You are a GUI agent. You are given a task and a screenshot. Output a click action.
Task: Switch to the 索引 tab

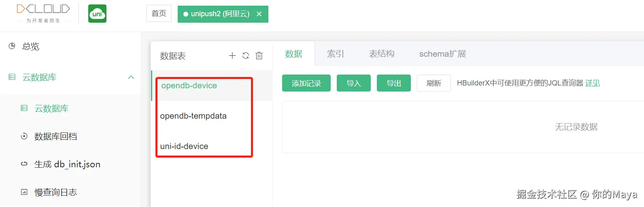point(336,53)
